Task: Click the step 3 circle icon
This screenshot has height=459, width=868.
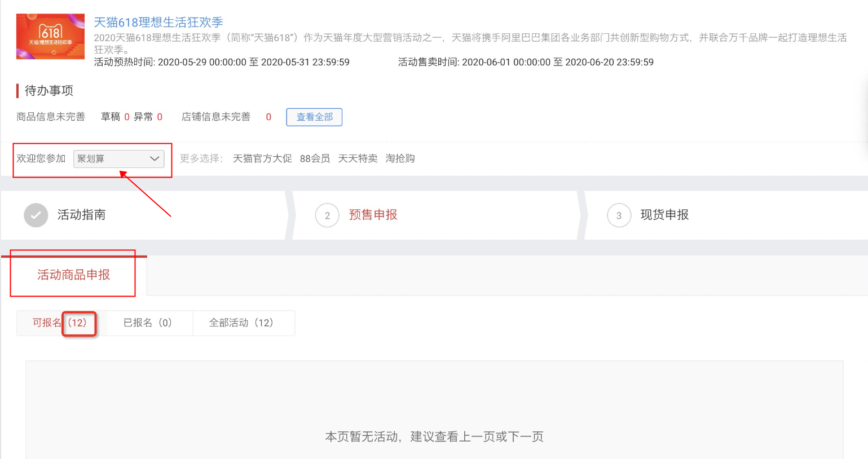Action: (x=619, y=215)
